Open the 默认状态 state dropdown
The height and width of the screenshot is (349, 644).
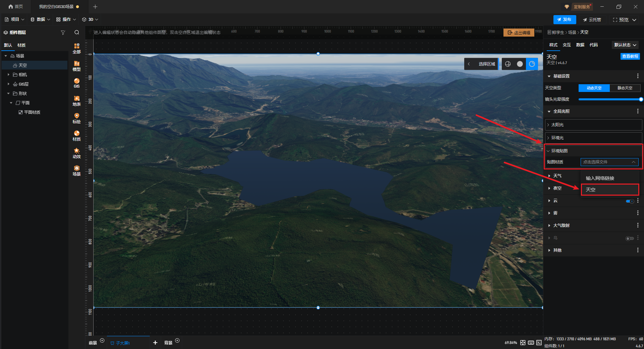(625, 45)
